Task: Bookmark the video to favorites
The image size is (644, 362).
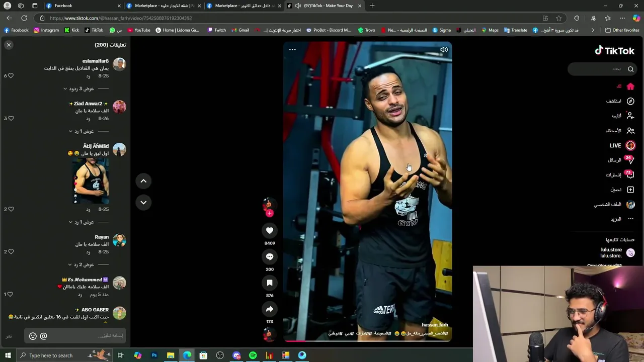Action: click(x=270, y=283)
